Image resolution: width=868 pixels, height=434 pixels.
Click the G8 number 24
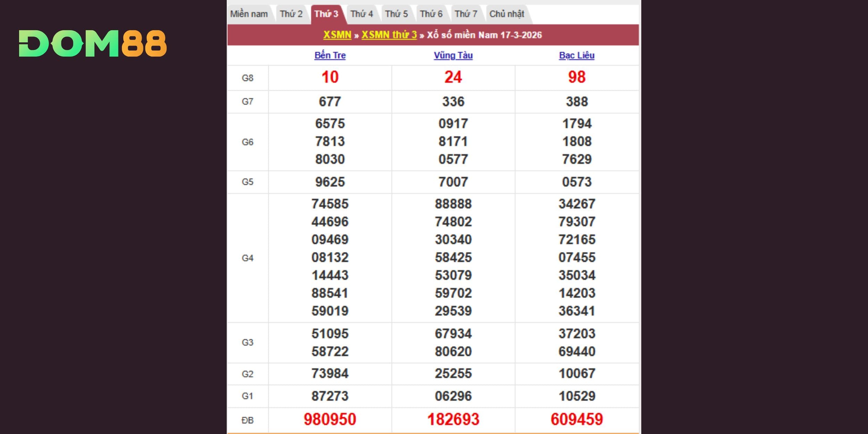coord(453,77)
